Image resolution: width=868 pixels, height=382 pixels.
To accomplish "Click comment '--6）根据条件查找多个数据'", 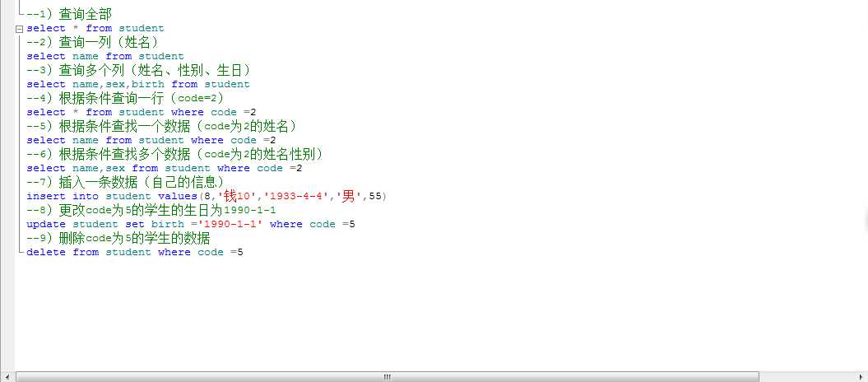I will [x=174, y=154].
